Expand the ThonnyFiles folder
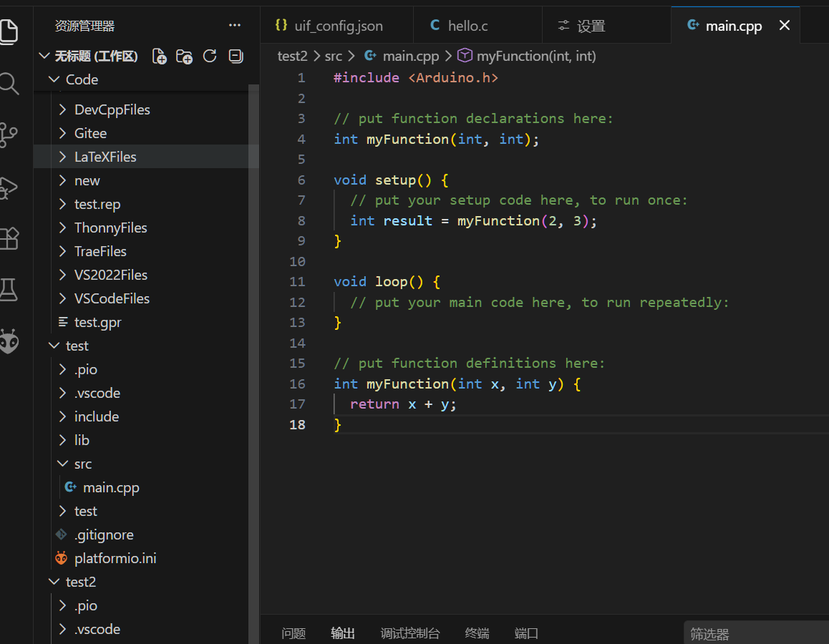This screenshot has width=829, height=644. coord(62,228)
